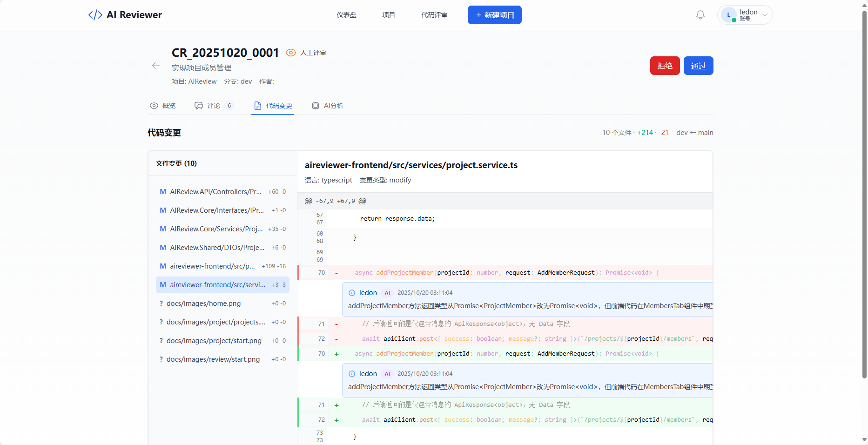Click the +109 -18 change count
This screenshot has height=445, width=868.
[274, 266]
